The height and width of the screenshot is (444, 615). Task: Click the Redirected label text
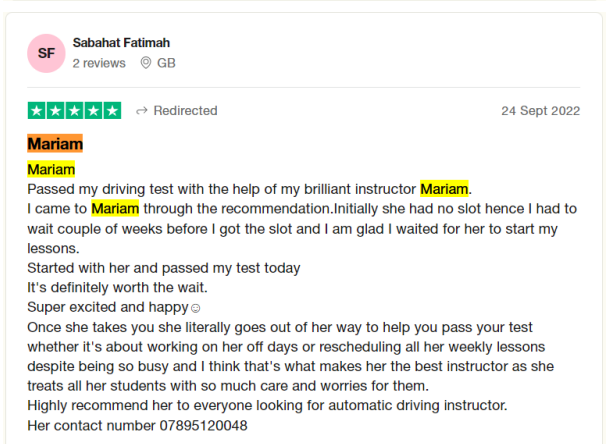tap(185, 111)
